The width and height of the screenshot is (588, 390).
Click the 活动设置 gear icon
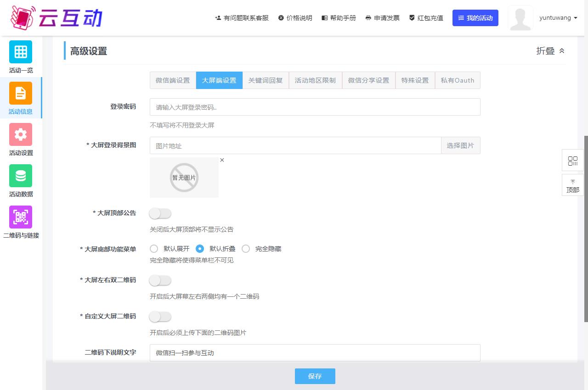(21, 134)
